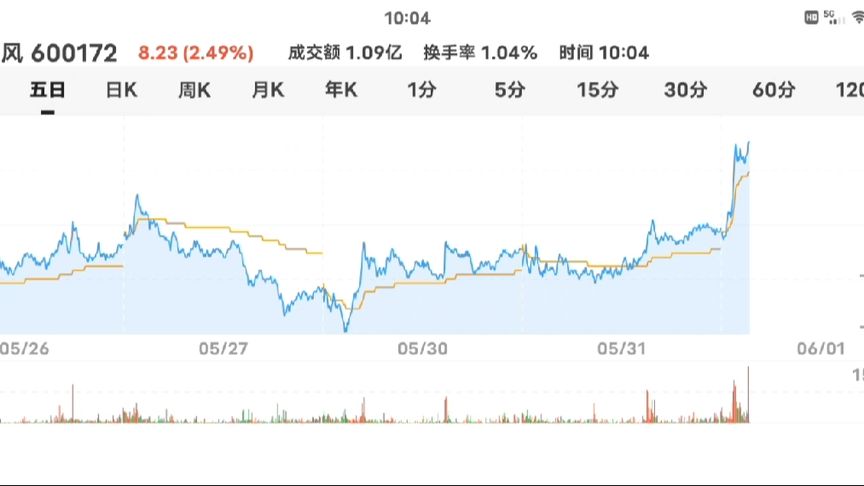This screenshot has width=864, height=486.
Task: Show the 1分 one-minute chart
Action: click(x=422, y=90)
